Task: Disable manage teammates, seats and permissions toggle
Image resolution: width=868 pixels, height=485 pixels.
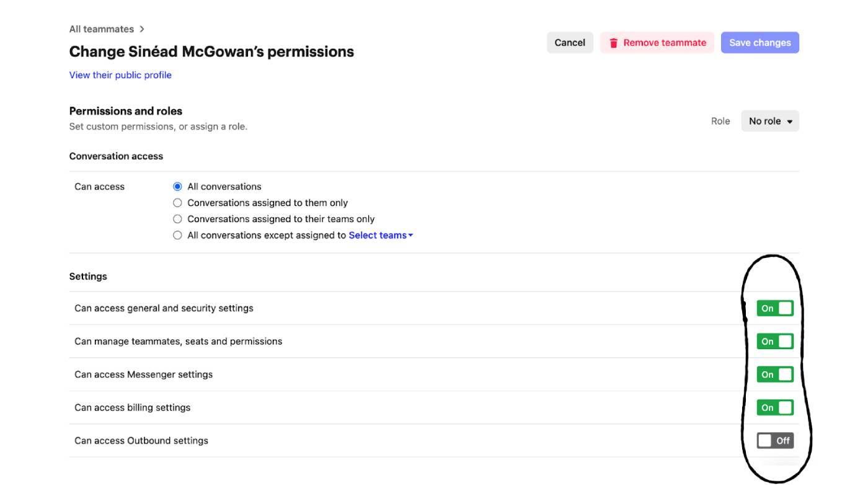Action: pyautogui.click(x=774, y=341)
